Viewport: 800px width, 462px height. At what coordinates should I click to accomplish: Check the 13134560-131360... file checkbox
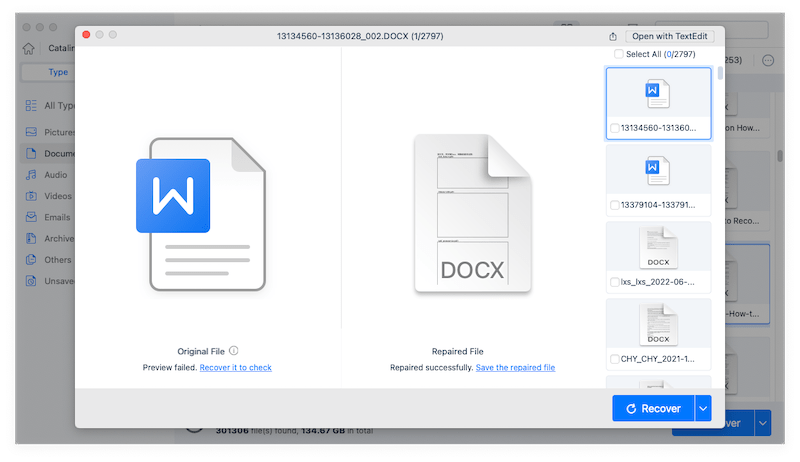click(615, 128)
